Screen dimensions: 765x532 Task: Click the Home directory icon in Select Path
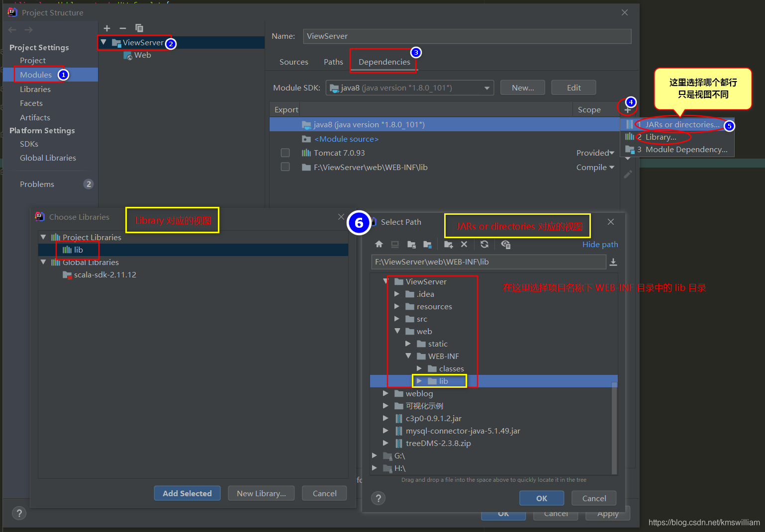click(x=379, y=244)
